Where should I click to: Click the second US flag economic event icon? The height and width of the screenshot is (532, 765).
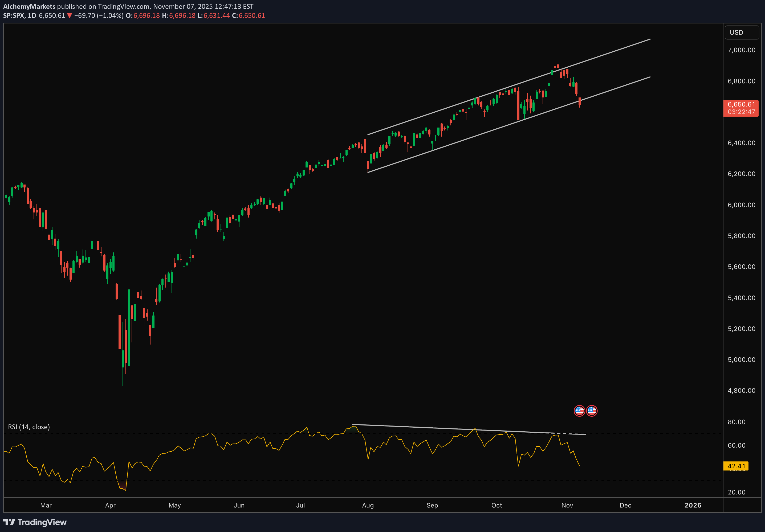click(x=592, y=410)
